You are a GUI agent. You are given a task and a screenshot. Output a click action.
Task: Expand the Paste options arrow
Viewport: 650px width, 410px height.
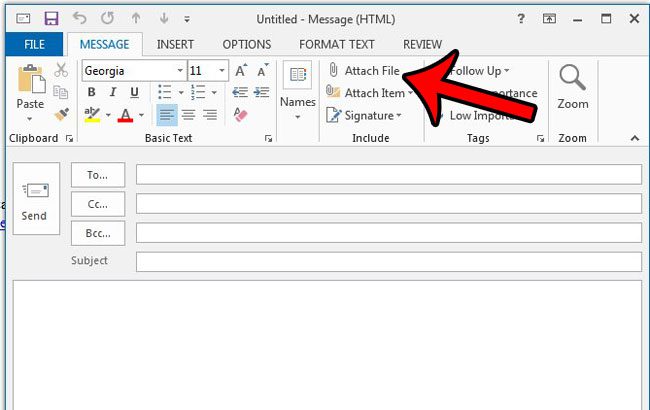pyautogui.click(x=30, y=119)
